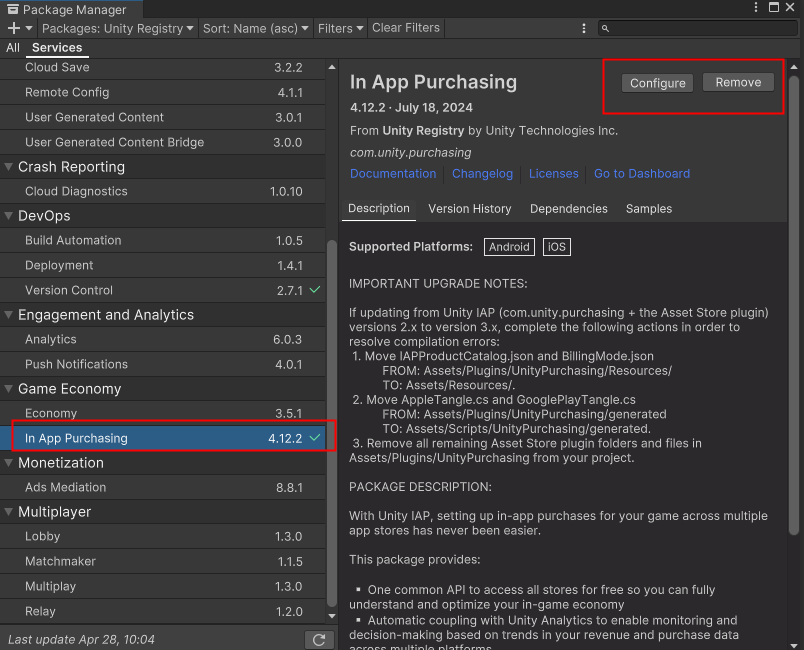Click the package list scrollbar thumb
Screen dimensions: 804x650
[x=332, y=423]
